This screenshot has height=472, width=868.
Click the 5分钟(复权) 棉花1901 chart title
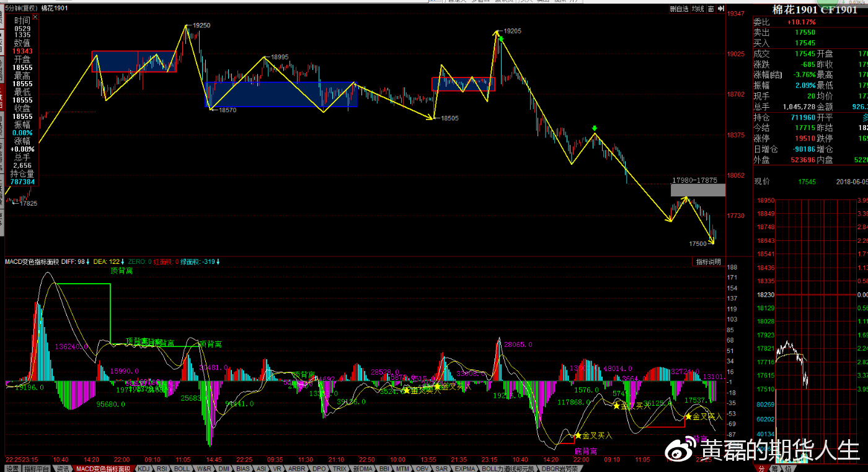[37, 8]
